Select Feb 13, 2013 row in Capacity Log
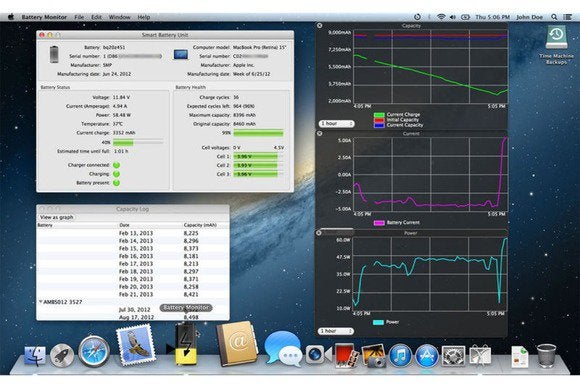Image resolution: width=580 pixels, height=388 pixels. click(133, 233)
